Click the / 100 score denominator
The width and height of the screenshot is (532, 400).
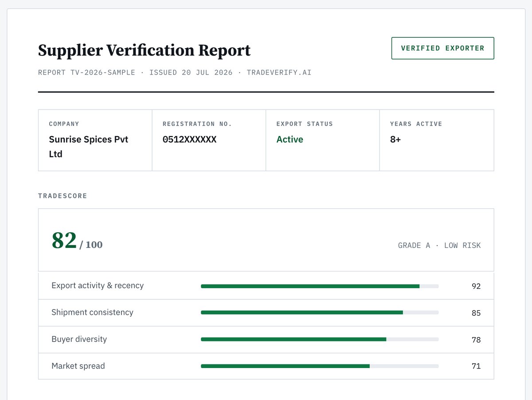(x=91, y=245)
